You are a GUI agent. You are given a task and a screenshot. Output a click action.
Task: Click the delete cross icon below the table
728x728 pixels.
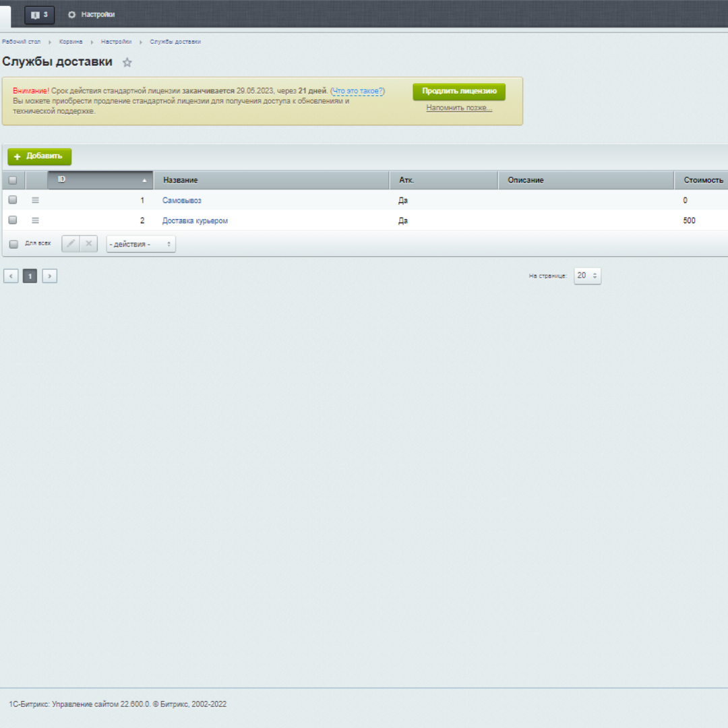click(x=89, y=244)
